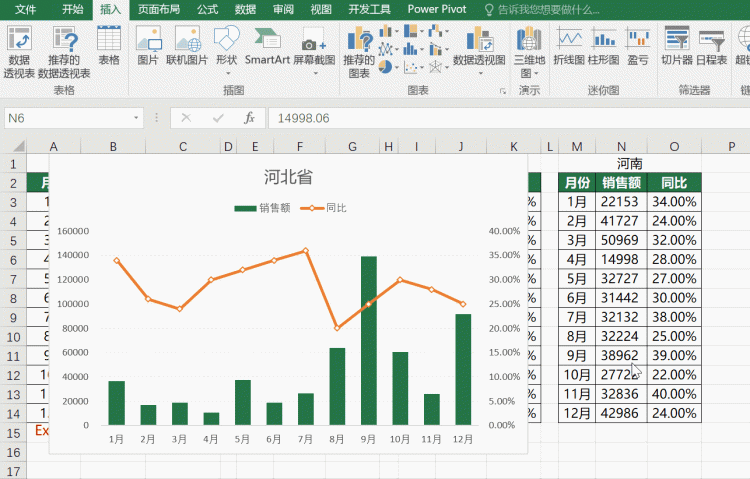Switch to the 页面布局 ribbon tab
750x479 pixels.
[159, 10]
